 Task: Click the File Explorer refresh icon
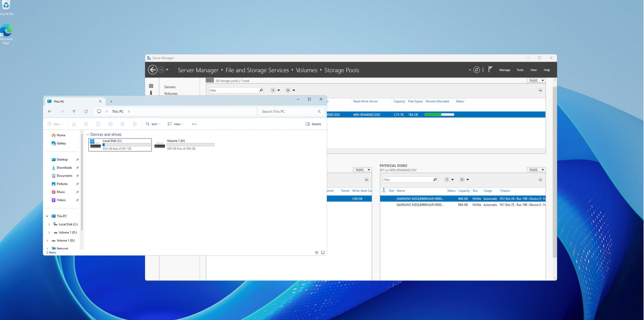(x=86, y=112)
